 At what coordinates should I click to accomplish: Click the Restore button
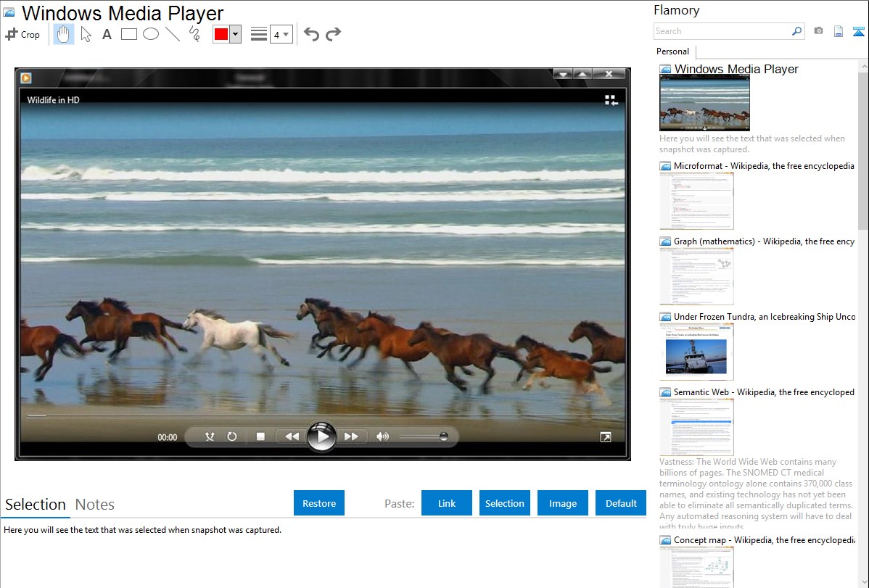point(319,503)
